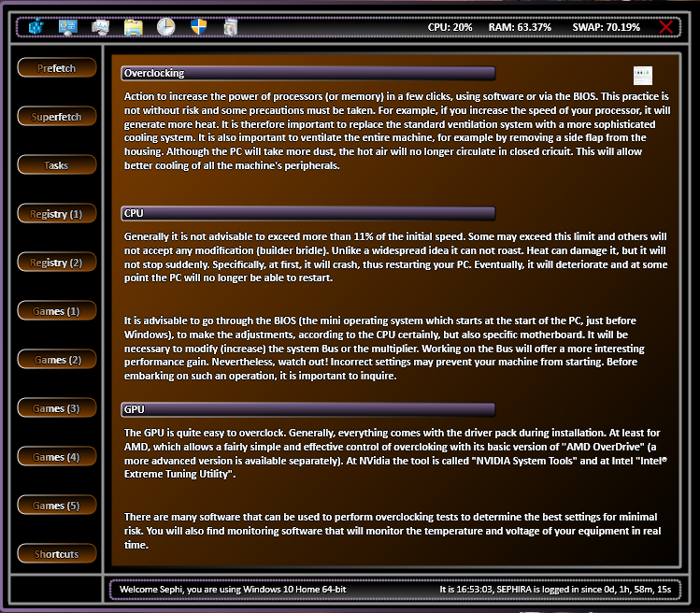
Task: Click the Overclocking section header
Action: coord(308,73)
